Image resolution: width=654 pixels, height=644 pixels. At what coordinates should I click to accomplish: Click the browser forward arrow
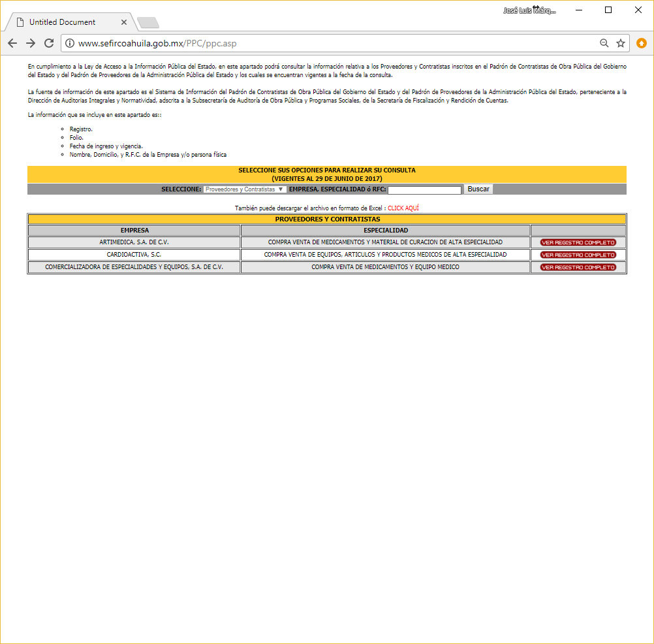31,43
